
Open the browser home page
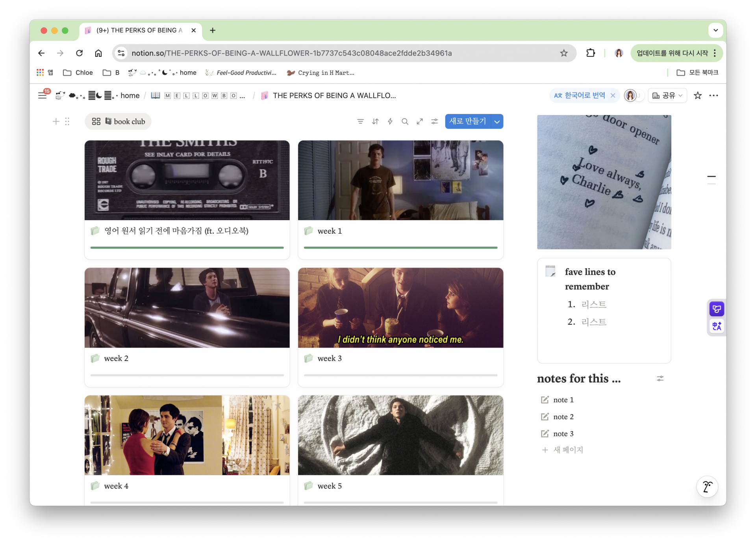98,53
